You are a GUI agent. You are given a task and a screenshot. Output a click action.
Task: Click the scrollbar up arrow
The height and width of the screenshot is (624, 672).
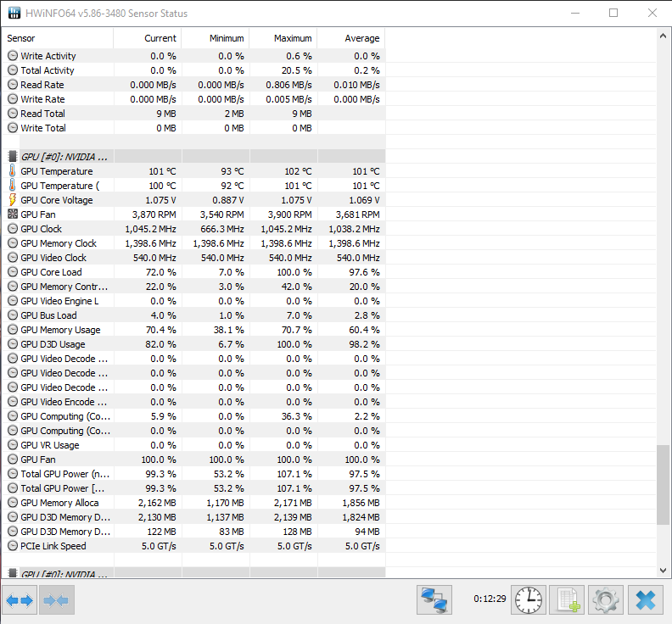pos(663,36)
